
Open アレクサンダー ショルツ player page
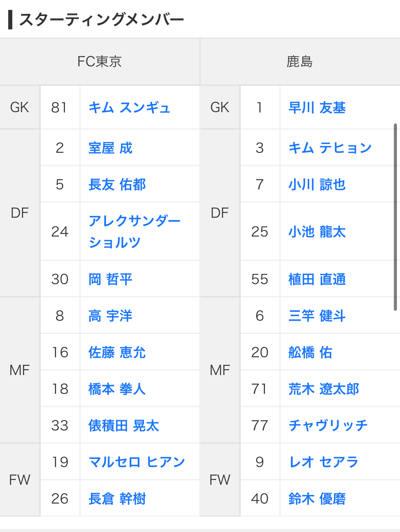pos(134,231)
